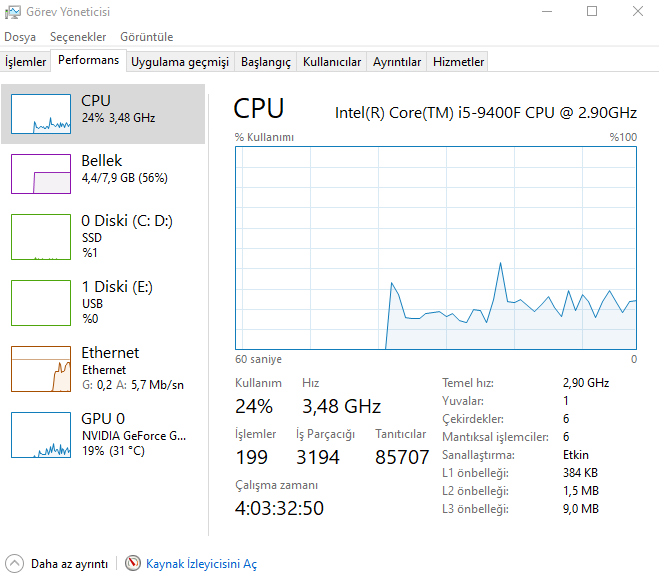This screenshot has width=659, height=581.
Task: Click the Bellek sidebar label
Action: click(101, 161)
